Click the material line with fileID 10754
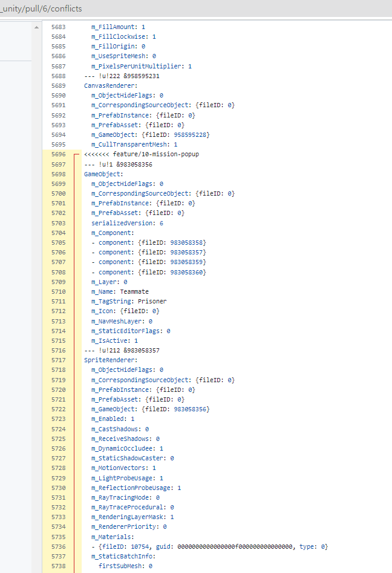 (209, 547)
